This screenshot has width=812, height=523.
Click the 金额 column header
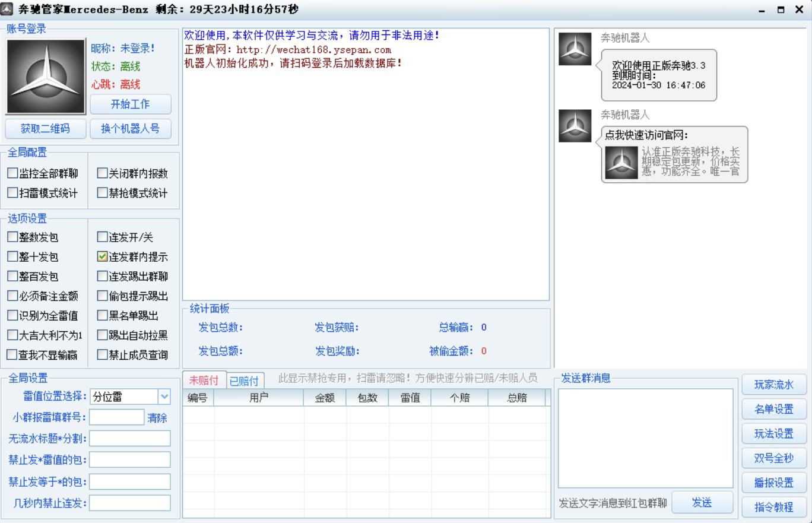325,398
